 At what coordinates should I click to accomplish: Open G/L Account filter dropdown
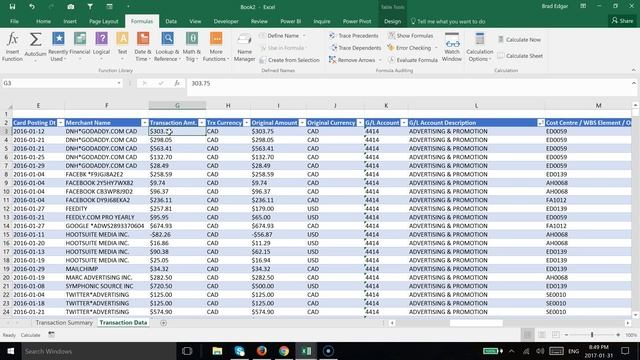404,123
